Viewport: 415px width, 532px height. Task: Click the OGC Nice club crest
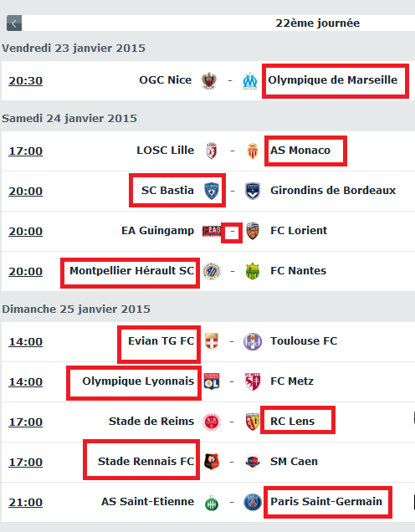[x=209, y=81]
